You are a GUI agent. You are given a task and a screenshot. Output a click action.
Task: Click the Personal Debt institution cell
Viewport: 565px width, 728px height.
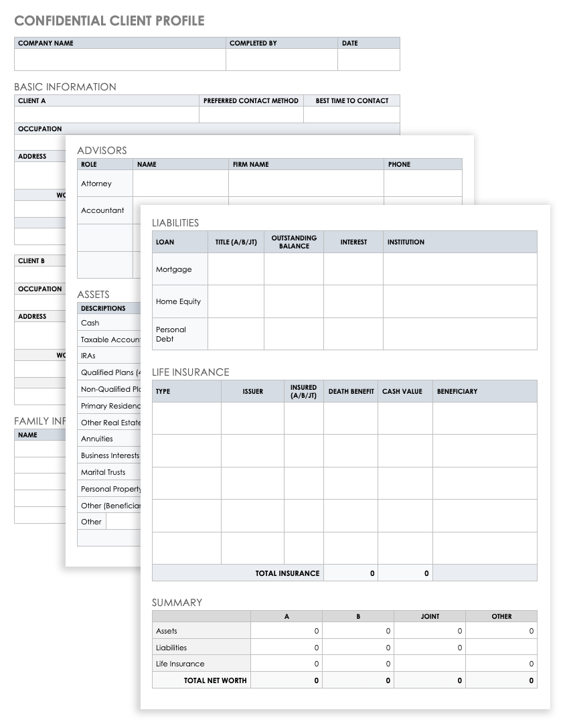pos(460,334)
